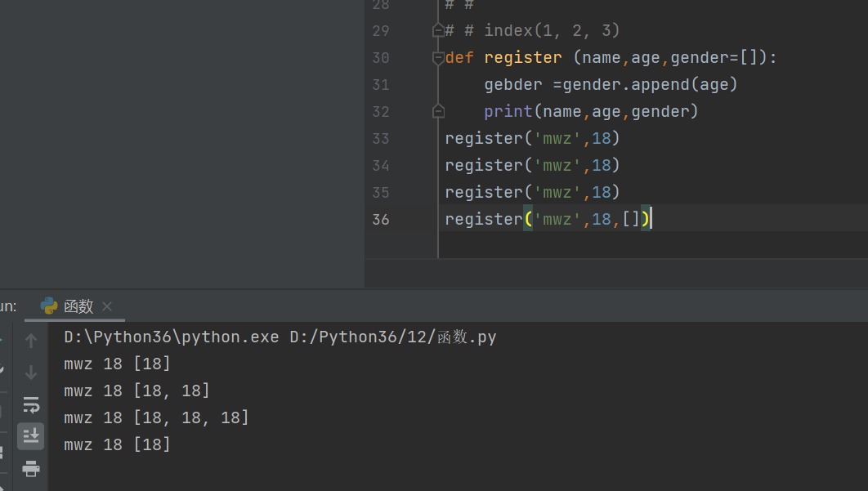Image resolution: width=868 pixels, height=491 pixels.
Task: Click the python.exe command path line
Action: 280,337
